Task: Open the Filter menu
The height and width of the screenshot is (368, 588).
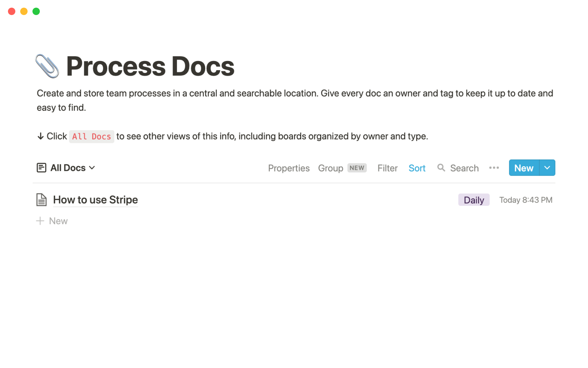Action: coord(387,168)
